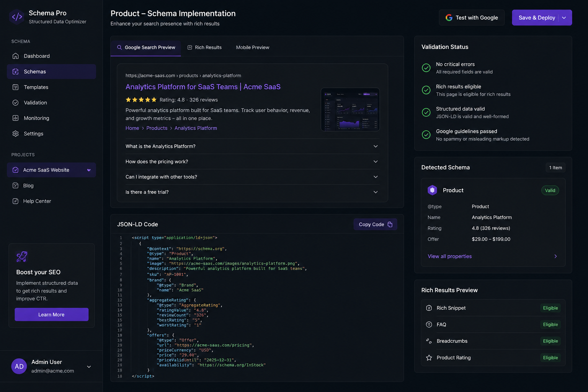
Task: Switch to Google Search Preview tab
Action: click(x=146, y=47)
